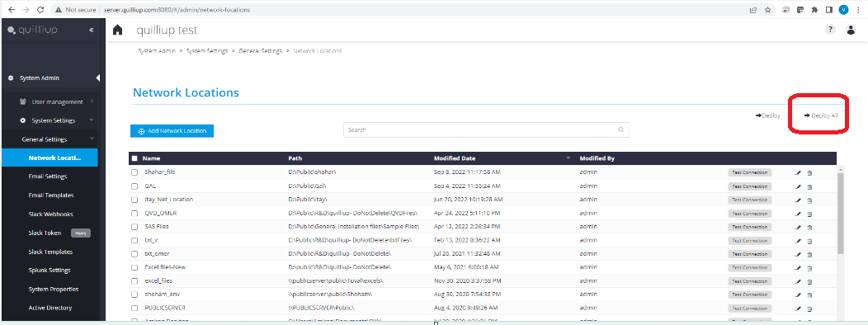Tick the txt_v checkbox
The height and width of the screenshot is (325, 868).
tap(134, 240)
